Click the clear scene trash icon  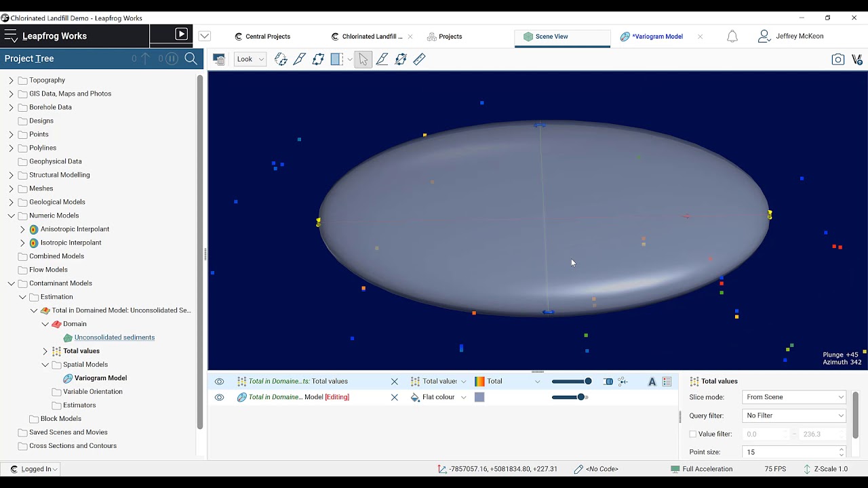(x=219, y=60)
